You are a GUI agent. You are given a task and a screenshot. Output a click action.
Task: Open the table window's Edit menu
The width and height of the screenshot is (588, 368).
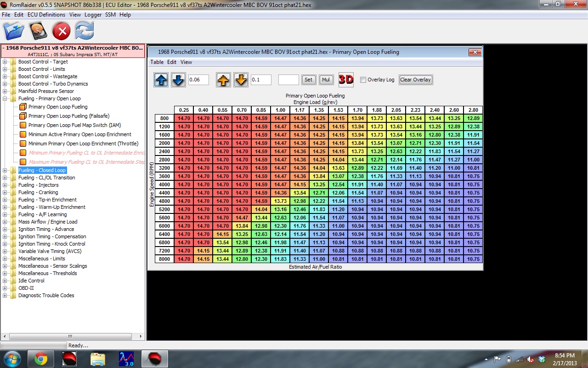[172, 62]
